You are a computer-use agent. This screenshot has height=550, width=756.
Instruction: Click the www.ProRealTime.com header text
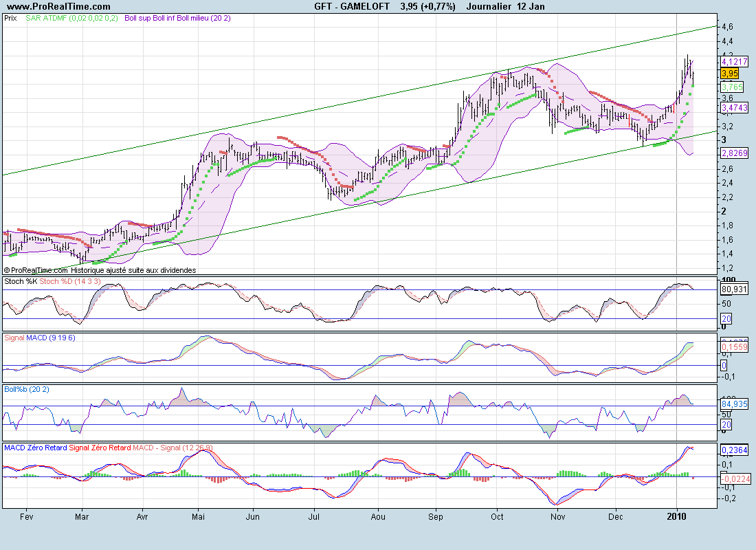pyautogui.click(x=58, y=7)
